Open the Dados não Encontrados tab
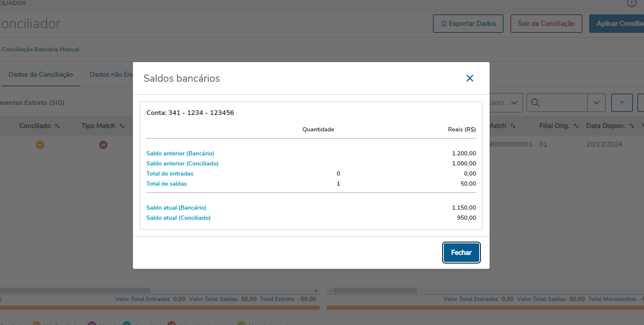The width and height of the screenshot is (644, 325). coord(111,75)
